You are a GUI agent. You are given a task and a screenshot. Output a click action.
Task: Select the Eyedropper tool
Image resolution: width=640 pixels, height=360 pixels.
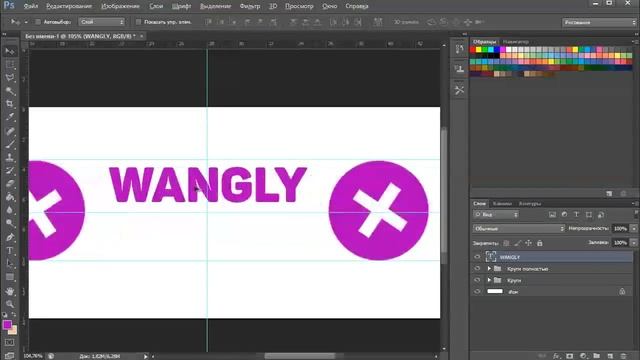coord(10,117)
